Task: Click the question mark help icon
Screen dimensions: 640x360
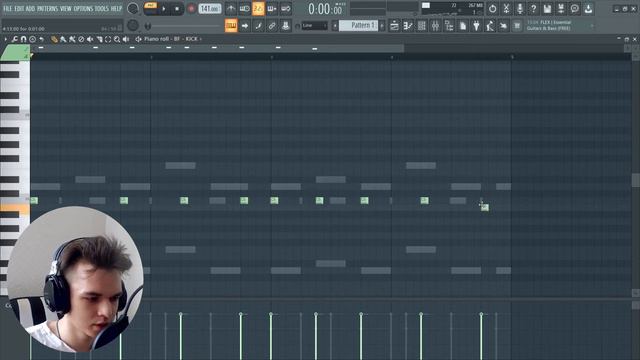Action: coord(533,9)
